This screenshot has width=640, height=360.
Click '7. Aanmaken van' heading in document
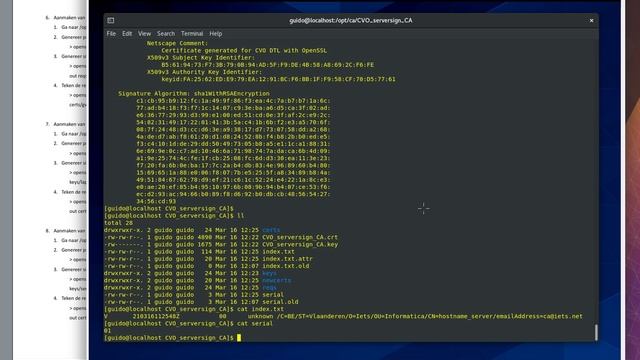click(65, 124)
